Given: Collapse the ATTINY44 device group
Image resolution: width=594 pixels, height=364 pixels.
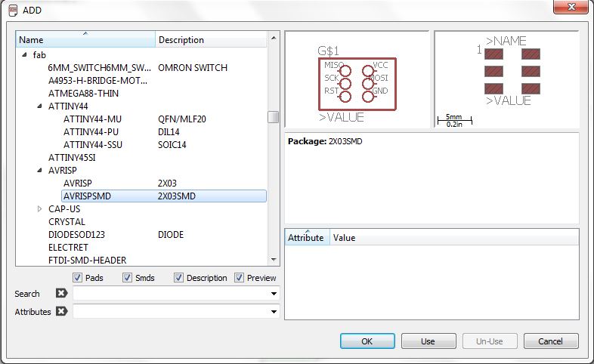Looking at the screenshot, I should [x=39, y=106].
